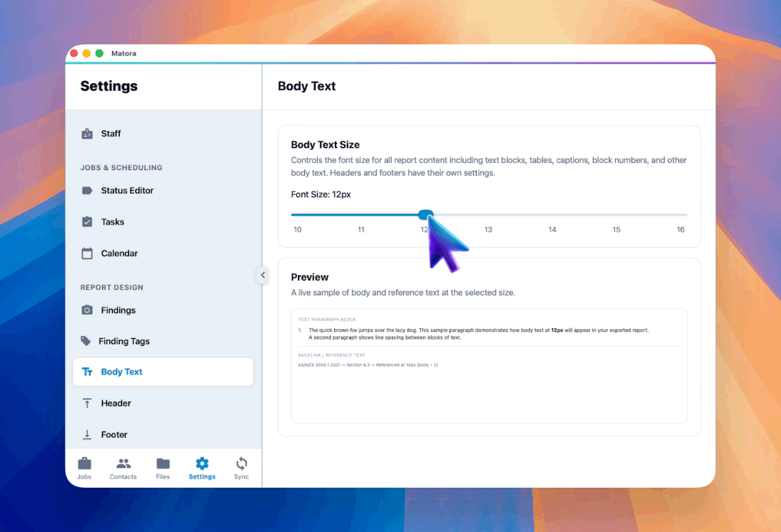This screenshot has width=781, height=532.
Task: Click the Header upward-arrow icon
Action: [87, 403]
